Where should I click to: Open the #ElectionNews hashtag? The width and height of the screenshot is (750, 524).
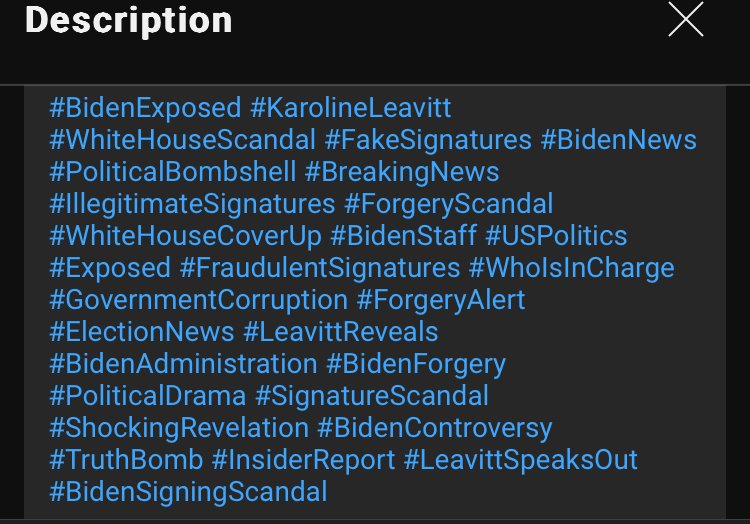pos(141,331)
